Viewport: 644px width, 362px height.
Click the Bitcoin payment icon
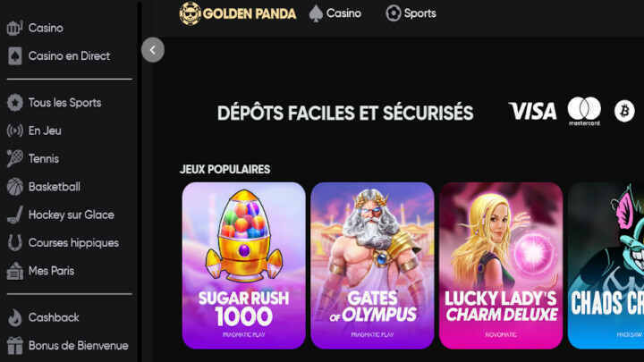pyautogui.click(x=624, y=111)
